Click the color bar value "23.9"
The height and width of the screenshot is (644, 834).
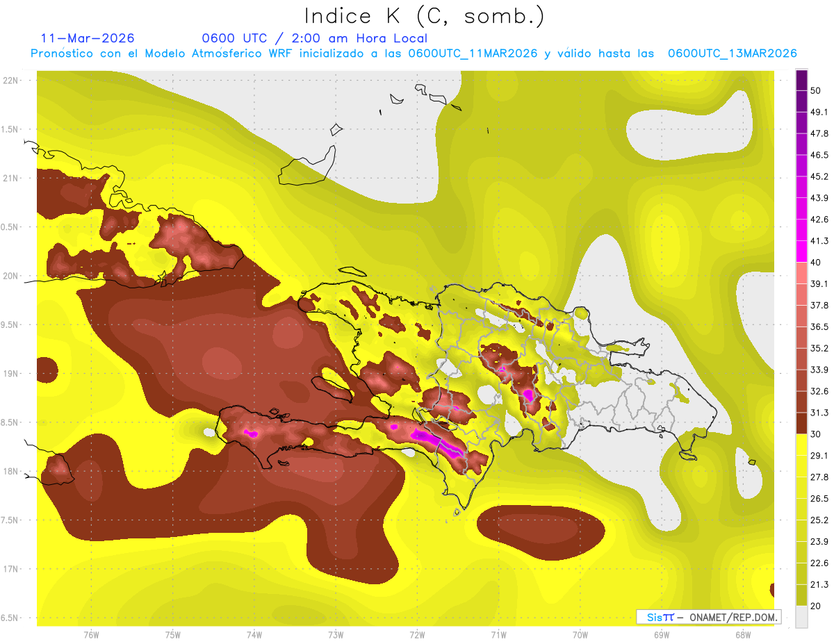(x=819, y=542)
